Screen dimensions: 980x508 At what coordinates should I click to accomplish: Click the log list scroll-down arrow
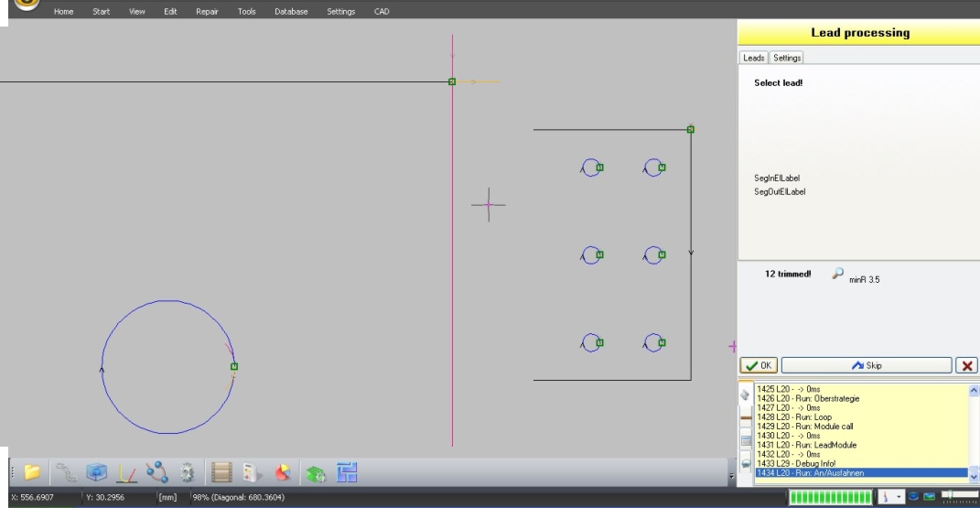coord(974,477)
